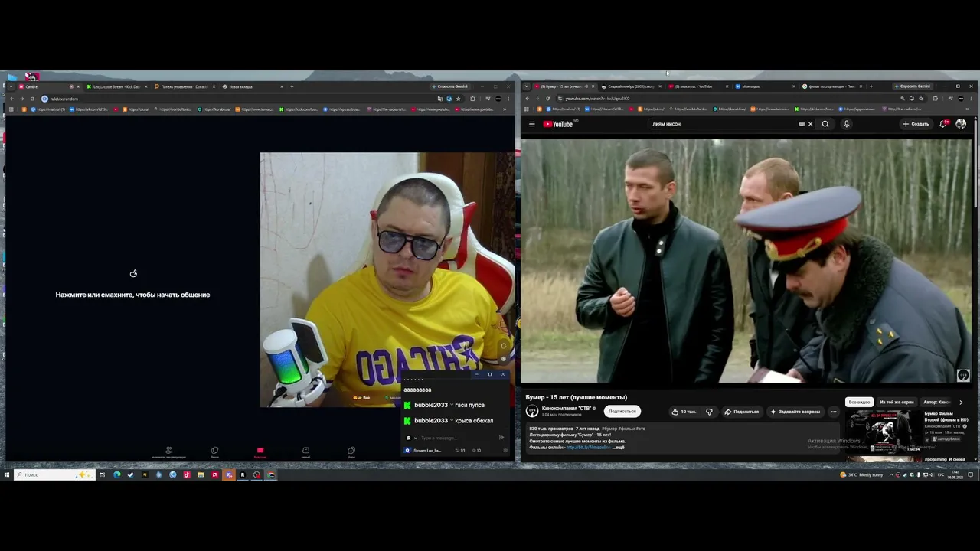Image resolution: width=980 pixels, height=551 pixels.
Task: Bookmark the YouTube page with star
Action: point(921,99)
